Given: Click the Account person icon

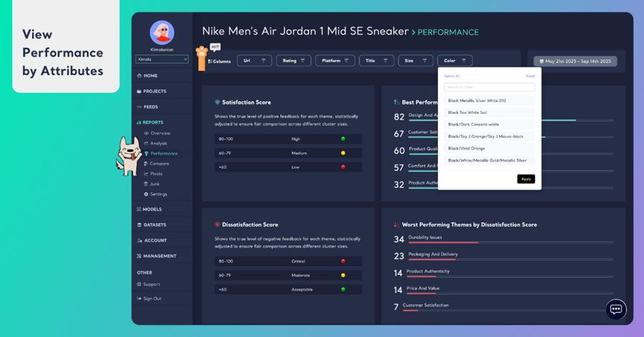Looking at the screenshot, I should tap(140, 240).
